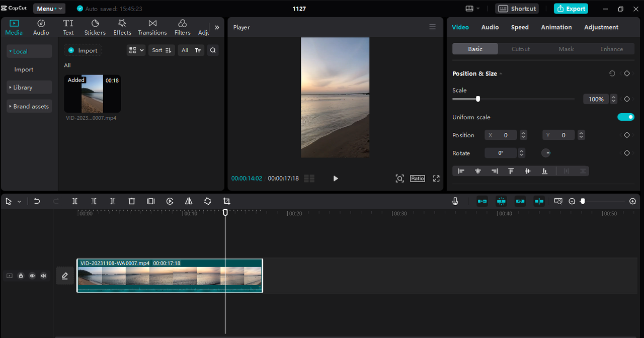Viewport: 644px width, 338px height.
Task: Open the Adjustment tab in inspector
Action: point(601,27)
